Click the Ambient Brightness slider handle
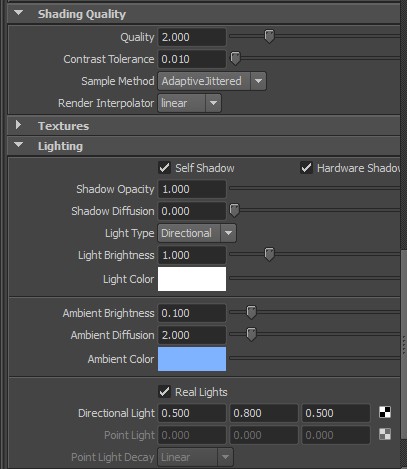This screenshot has height=469, width=407. [251, 312]
